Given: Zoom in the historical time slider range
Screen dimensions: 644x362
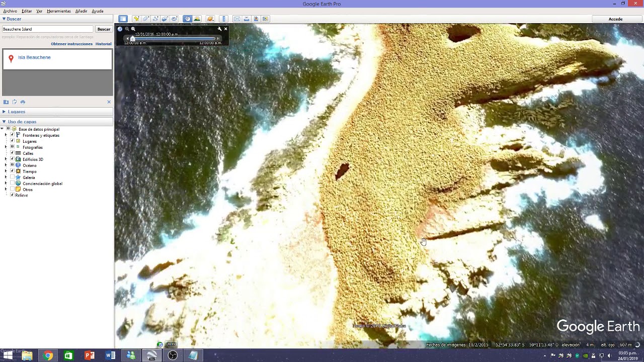Looking at the screenshot, I should tap(133, 29).
